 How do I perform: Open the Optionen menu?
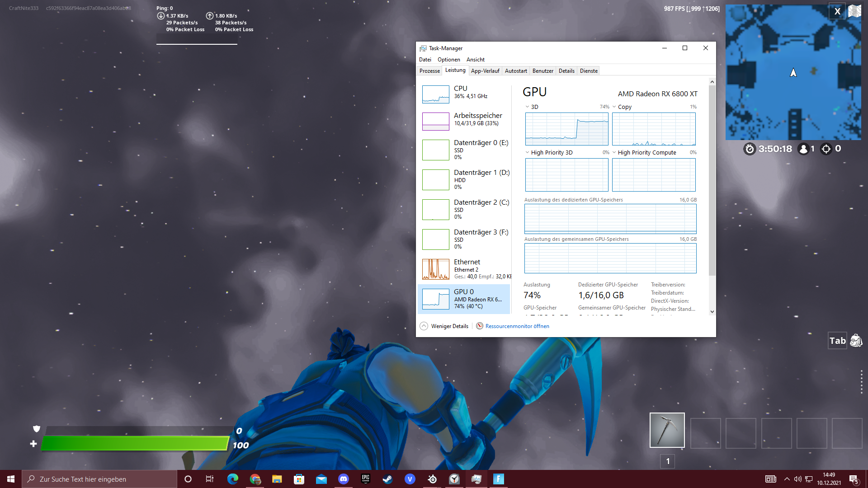click(448, 60)
